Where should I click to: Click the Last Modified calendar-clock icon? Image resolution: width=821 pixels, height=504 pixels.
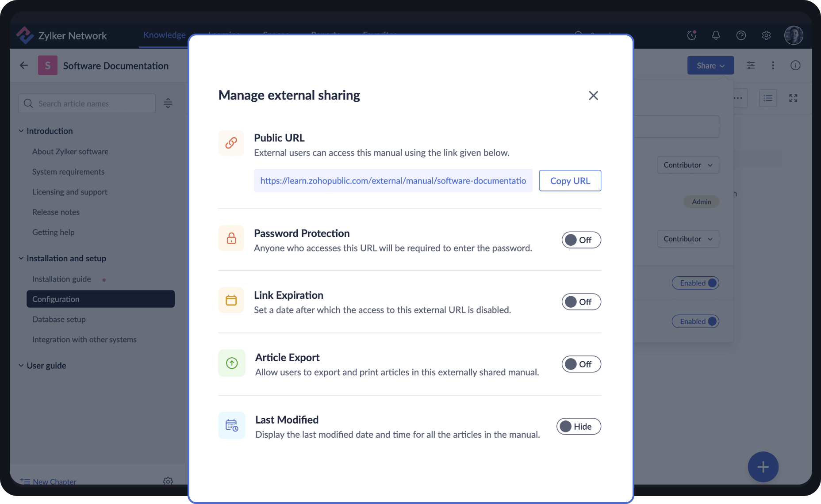click(x=231, y=425)
